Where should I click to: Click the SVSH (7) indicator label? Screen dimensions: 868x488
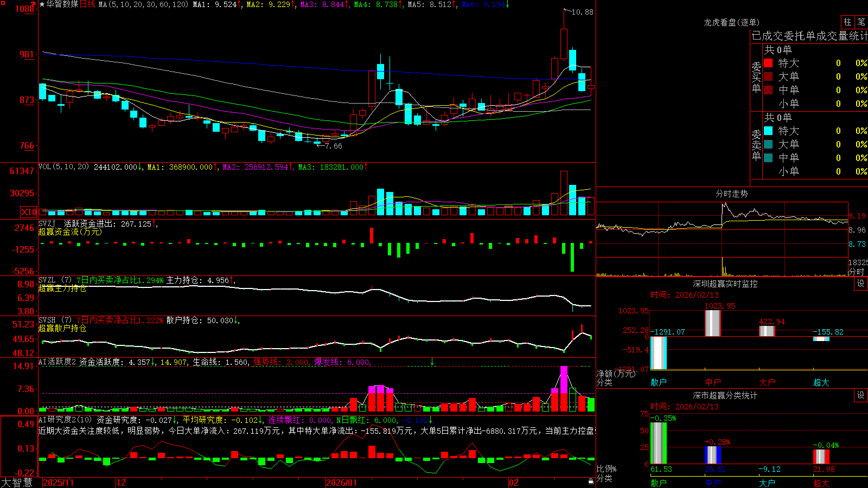point(55,320)
